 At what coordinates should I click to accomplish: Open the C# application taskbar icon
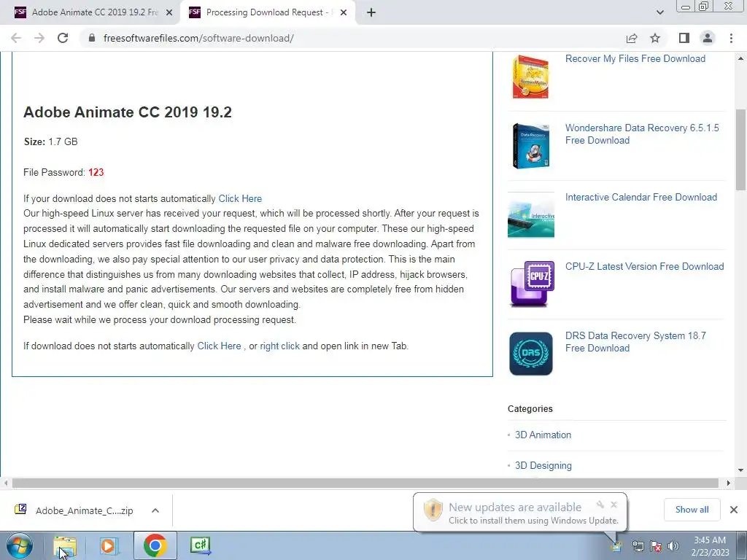[200, 545]
